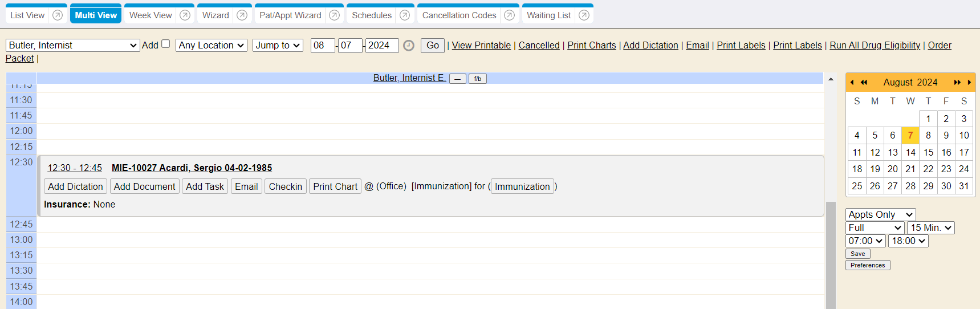
Task: Change the 15 Min. interval dropdown
Action: pos(930,227)
